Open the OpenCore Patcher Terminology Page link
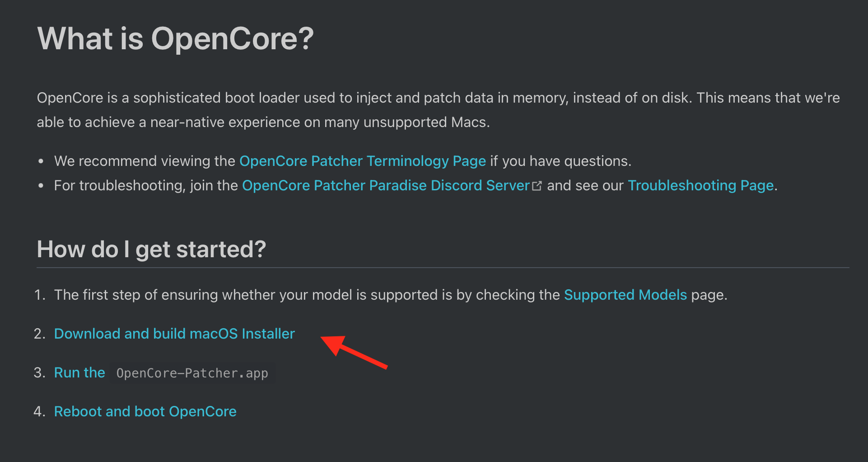 362,161
